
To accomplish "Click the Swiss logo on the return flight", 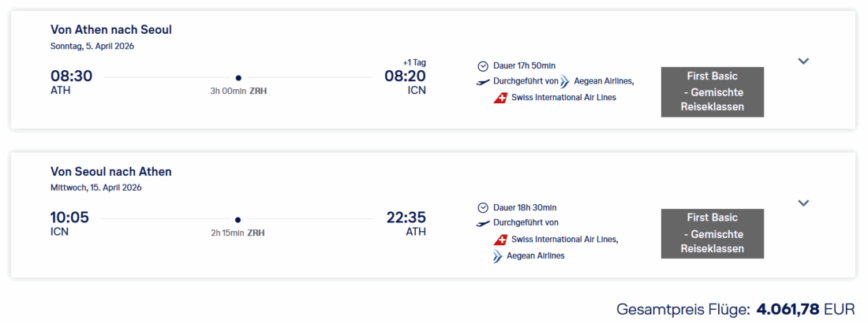I will coord(499,240).
